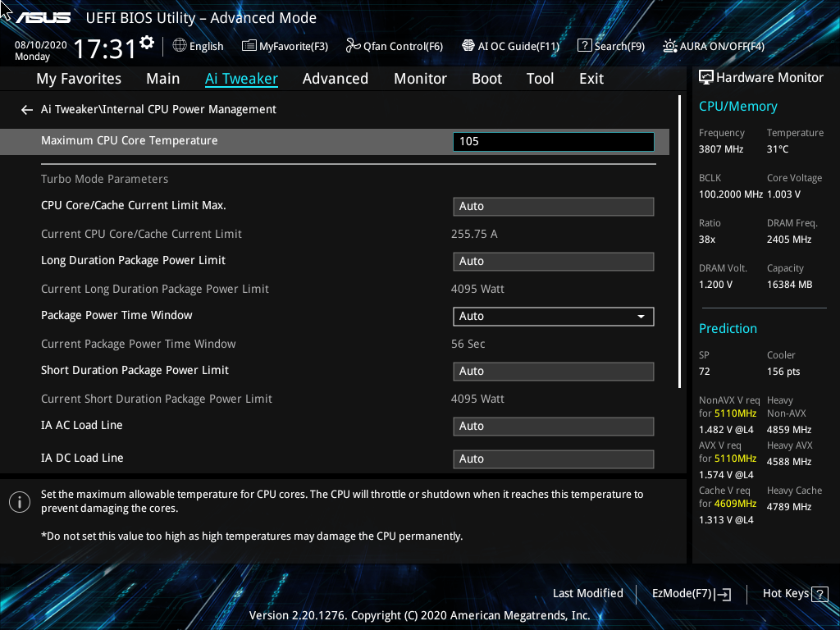The image size is (840, 630).
Task: Open the Advanced tab
Action: click(336, 79)
